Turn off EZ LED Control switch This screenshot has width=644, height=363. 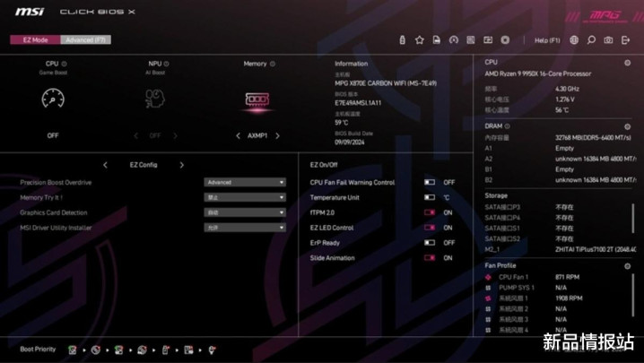coord(430,228)
